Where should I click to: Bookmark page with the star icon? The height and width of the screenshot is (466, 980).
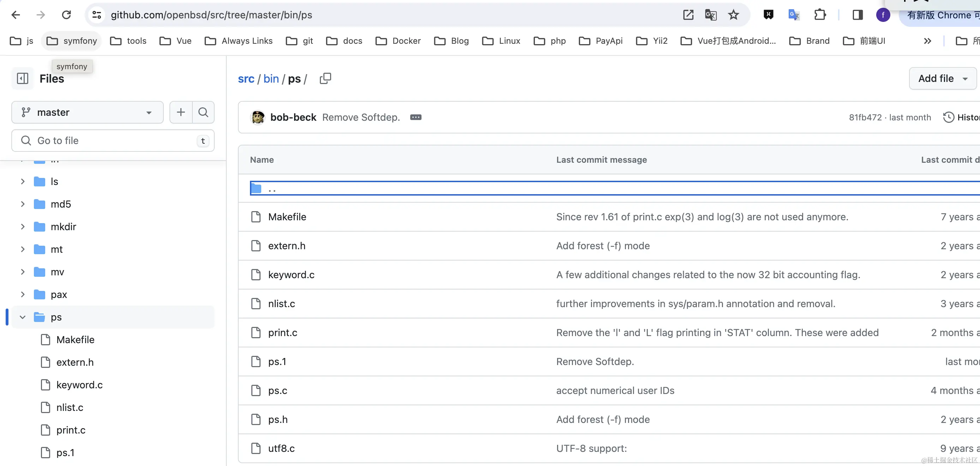733,15
